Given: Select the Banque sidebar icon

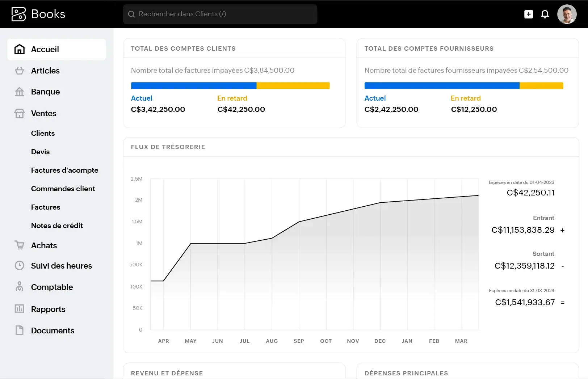Looking at the screenshot, I should [20, 92].
